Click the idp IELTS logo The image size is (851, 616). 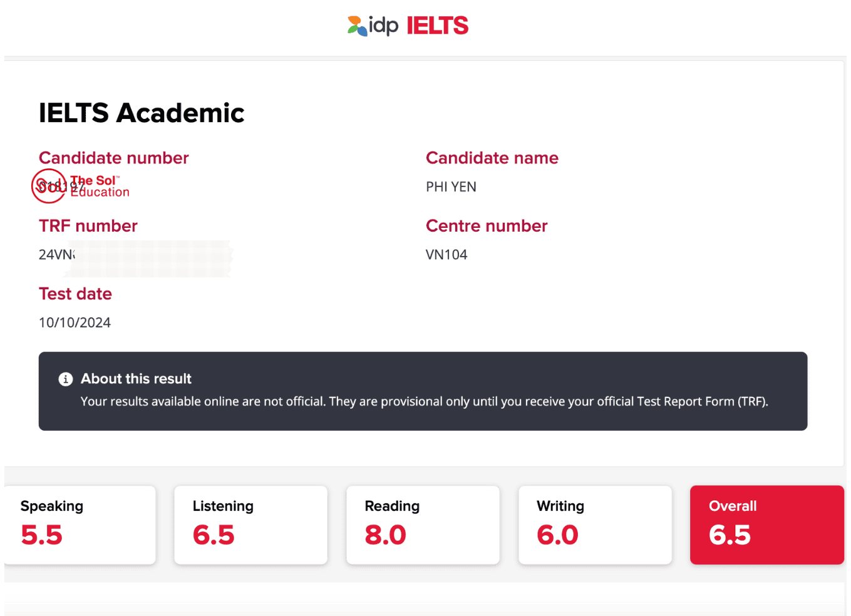[408, 26]
